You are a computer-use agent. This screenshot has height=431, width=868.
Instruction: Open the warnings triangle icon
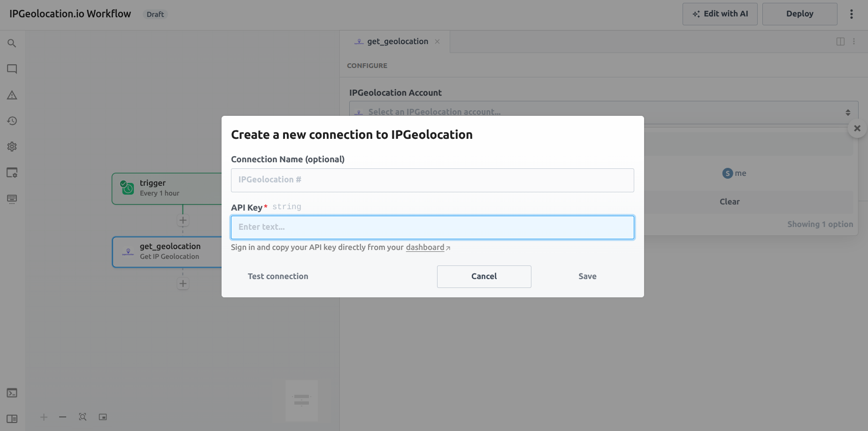[x=12, y=95]
